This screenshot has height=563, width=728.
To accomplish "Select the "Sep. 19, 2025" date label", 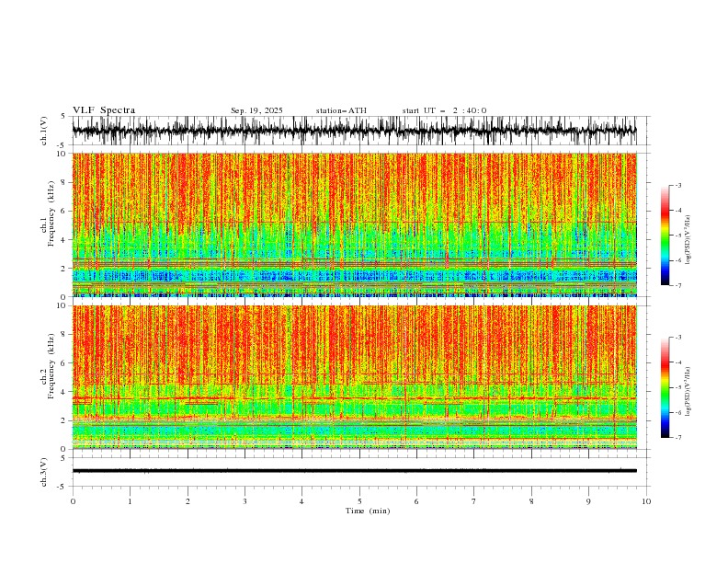I will point(256,110).
